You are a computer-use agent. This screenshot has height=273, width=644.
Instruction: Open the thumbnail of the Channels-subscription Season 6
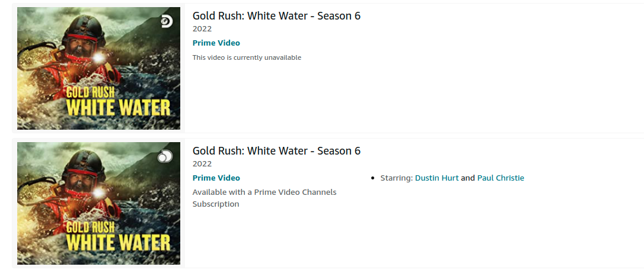(98, 204)
